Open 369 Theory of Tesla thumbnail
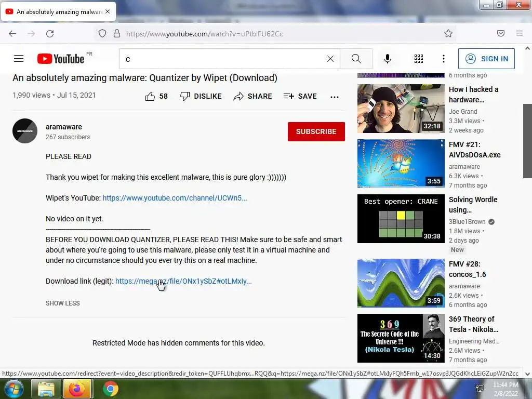 [401, 338]
